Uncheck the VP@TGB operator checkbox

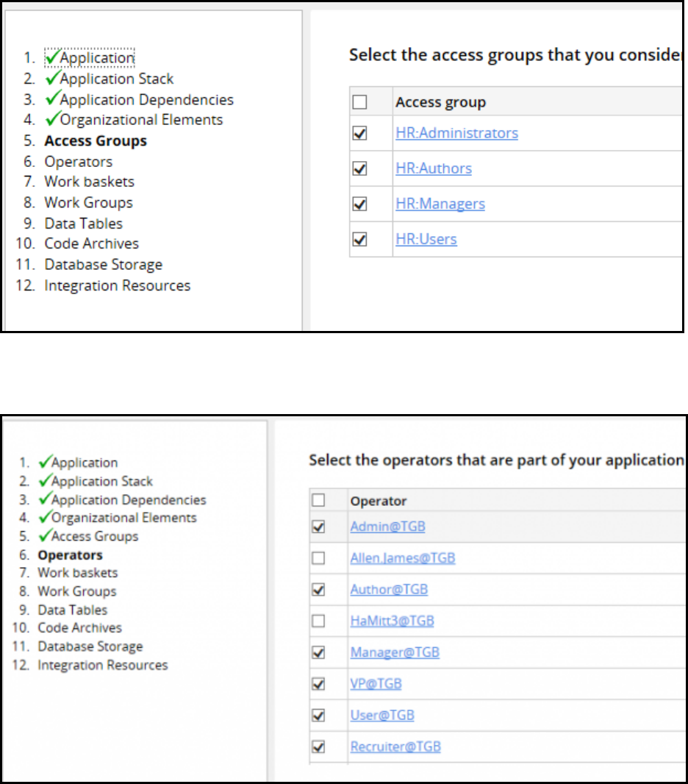pyautogui.click(x=318, y=684)
